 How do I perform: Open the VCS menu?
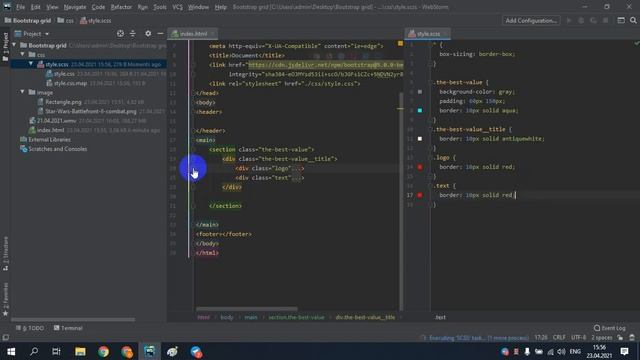click(177, 7)
